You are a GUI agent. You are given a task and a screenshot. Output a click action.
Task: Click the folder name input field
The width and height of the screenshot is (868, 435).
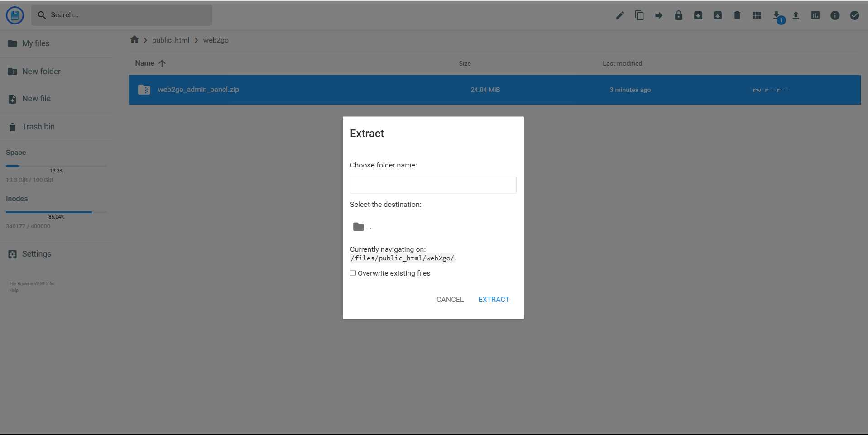click(x=433, y=185)
